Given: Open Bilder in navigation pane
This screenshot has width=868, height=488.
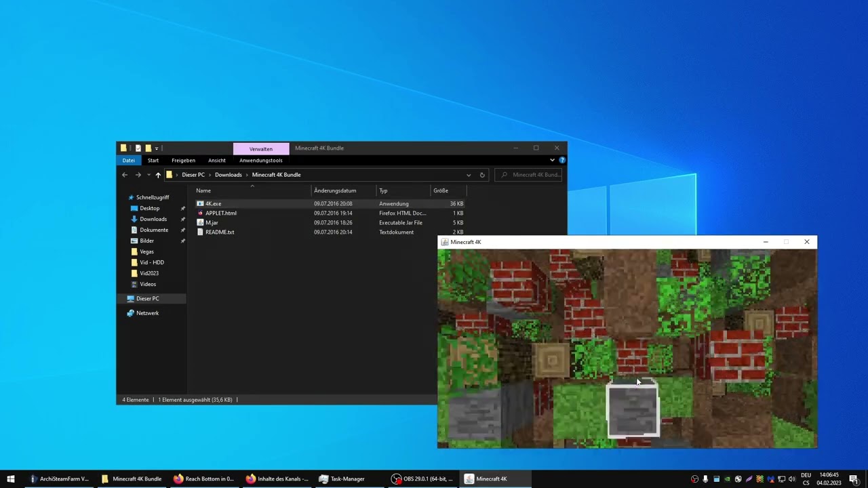Looking at the screenshot, I should click(x=147, y=241).
